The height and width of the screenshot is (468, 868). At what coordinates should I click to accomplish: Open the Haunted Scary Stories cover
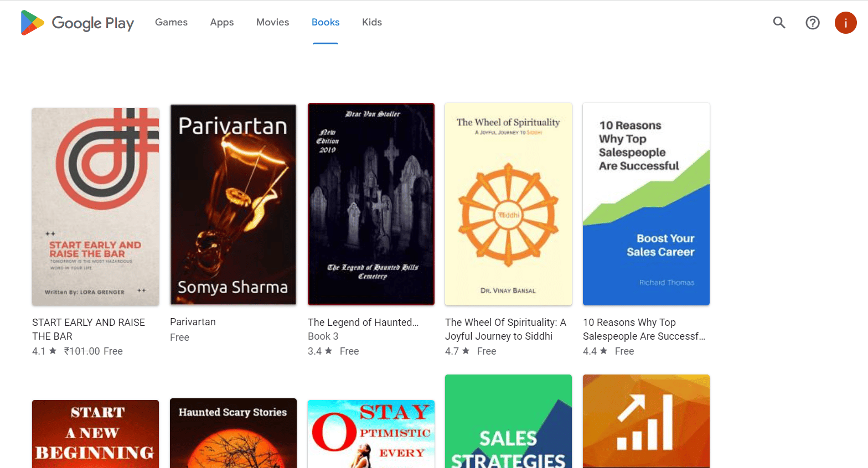point(233,433)
